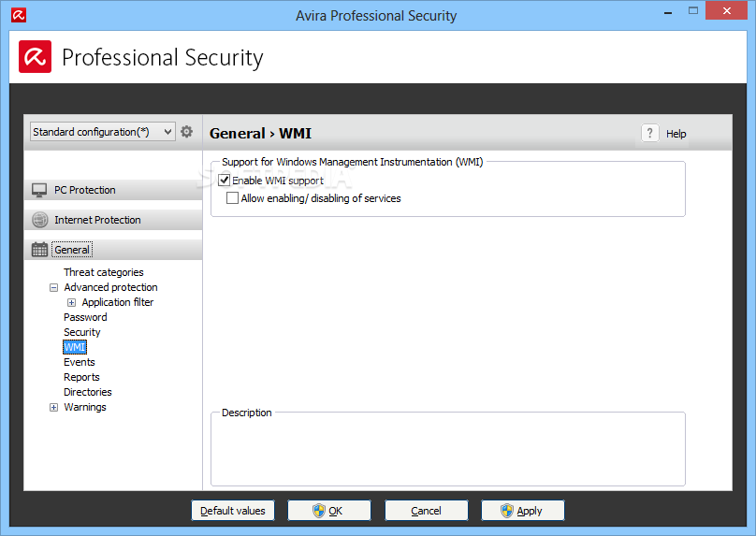Click the shield icon on Apply button
This screenshot has width=756, height=536.
(x=507, y=511)
